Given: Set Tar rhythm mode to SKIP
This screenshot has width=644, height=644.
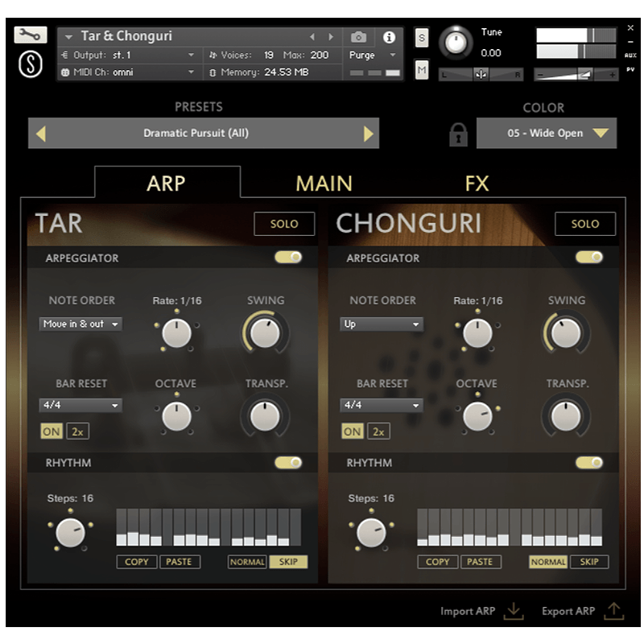Looking at the screenshot, I should pos(288,562).
